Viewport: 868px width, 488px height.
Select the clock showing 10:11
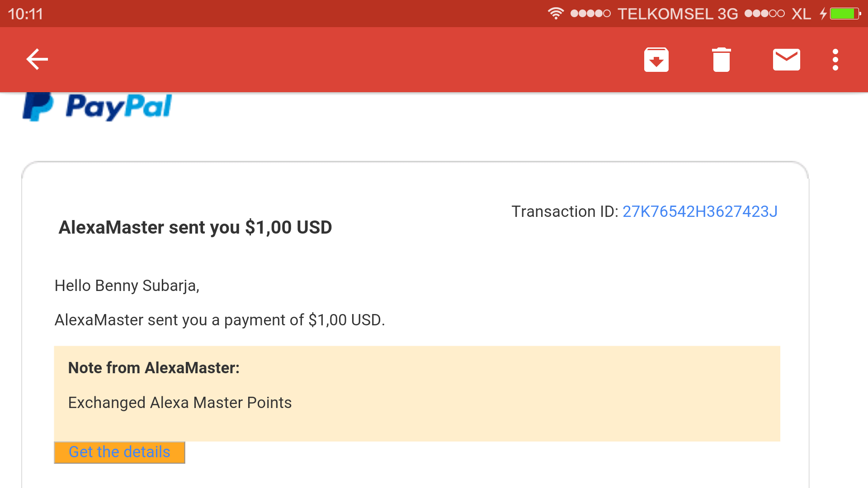coord(26,14)
